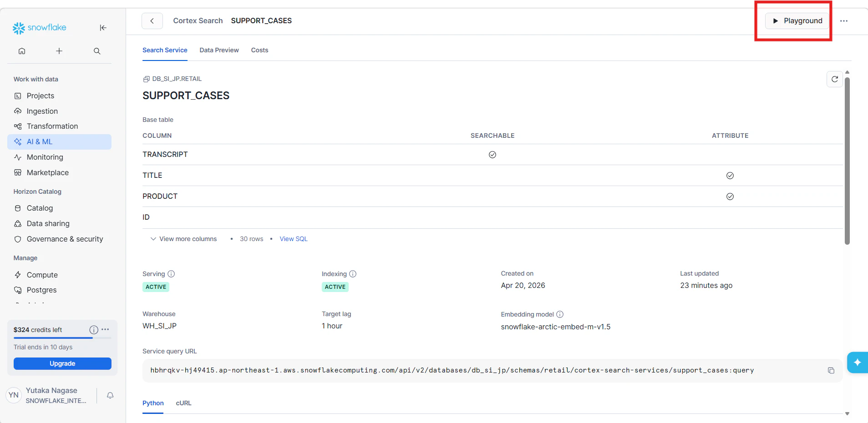Click the TRANSCRIPT searchable checkmark
Image resolution: width=868 pixels, height=423 pixels.
(492, 155)
